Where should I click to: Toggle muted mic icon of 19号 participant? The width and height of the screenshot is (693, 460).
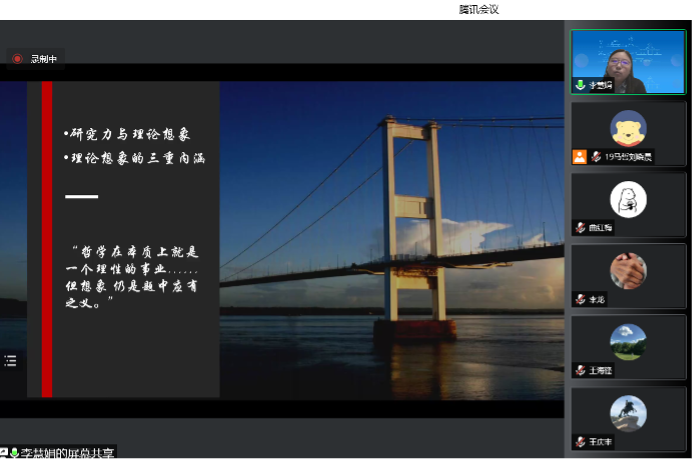pyautogui.click(x=596, y=157)
